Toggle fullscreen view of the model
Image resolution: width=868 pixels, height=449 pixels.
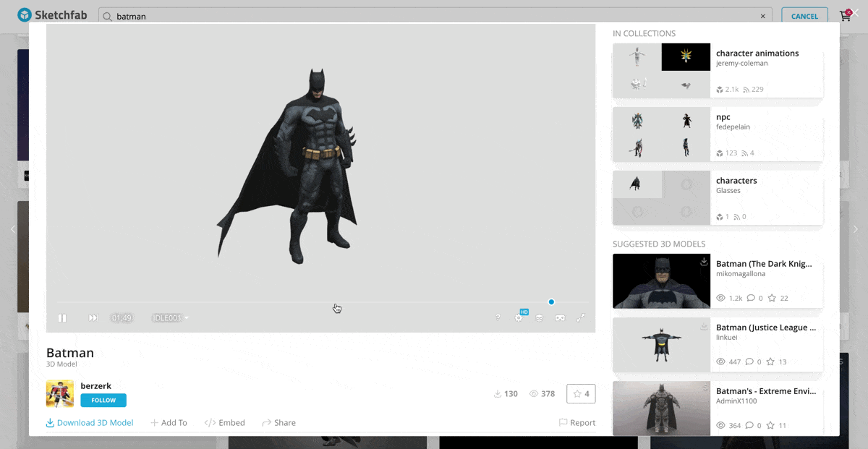(x=580, y=318)
